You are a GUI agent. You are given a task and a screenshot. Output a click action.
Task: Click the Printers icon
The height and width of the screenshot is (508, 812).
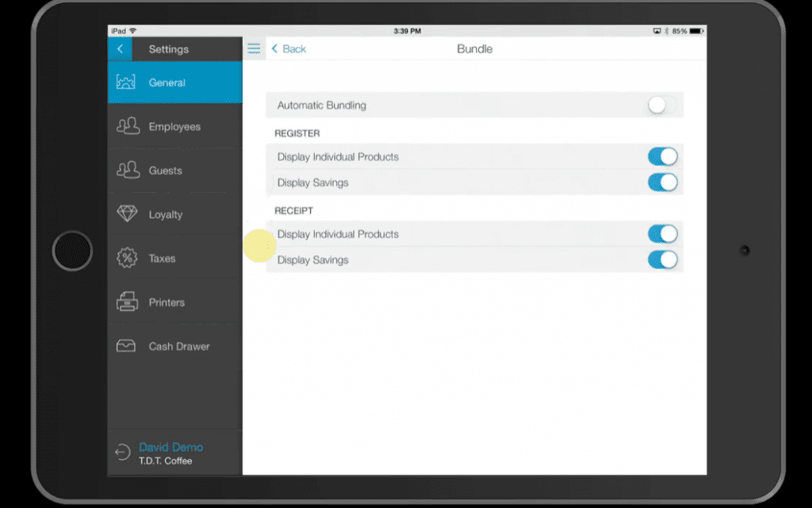[127, 302]
